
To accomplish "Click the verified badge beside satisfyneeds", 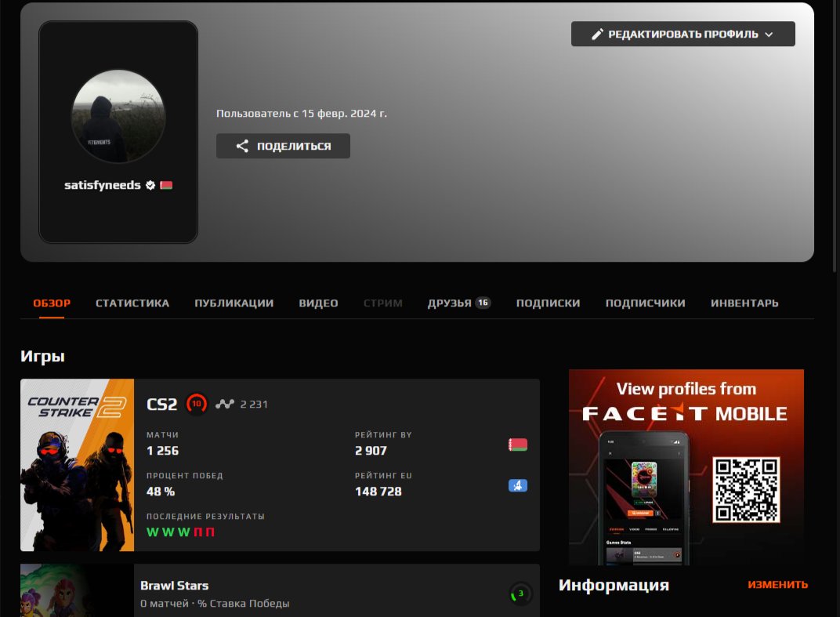I will click(150, 186).
